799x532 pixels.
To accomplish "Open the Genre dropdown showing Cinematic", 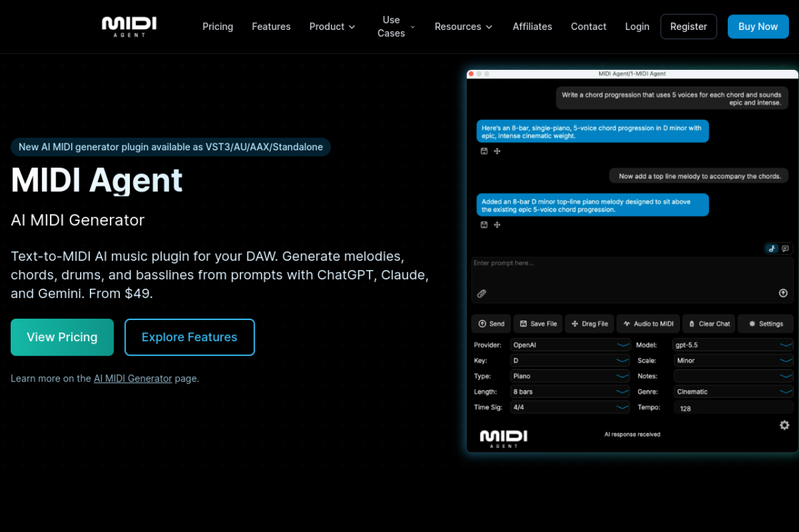I will coord(733,392).
